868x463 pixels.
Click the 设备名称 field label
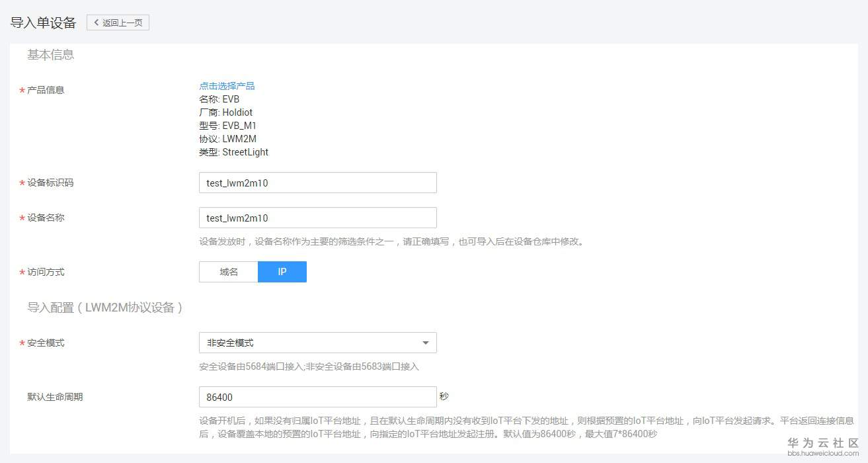46,218
